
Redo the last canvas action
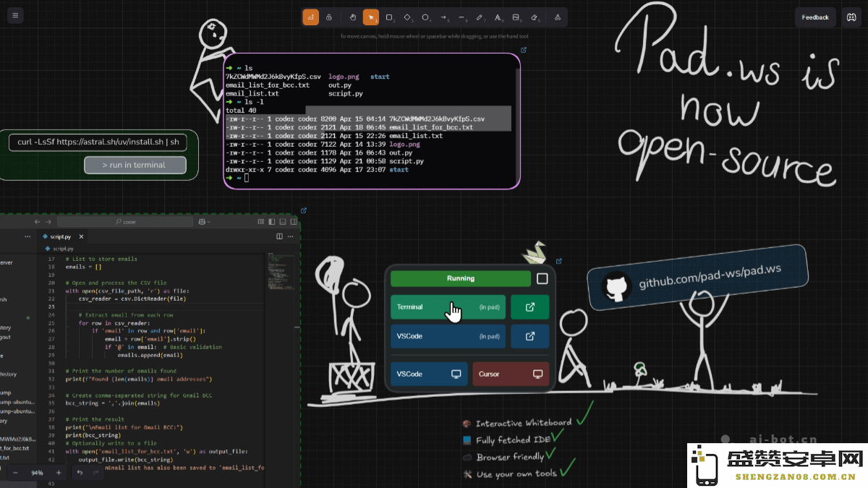pos(95,473)
